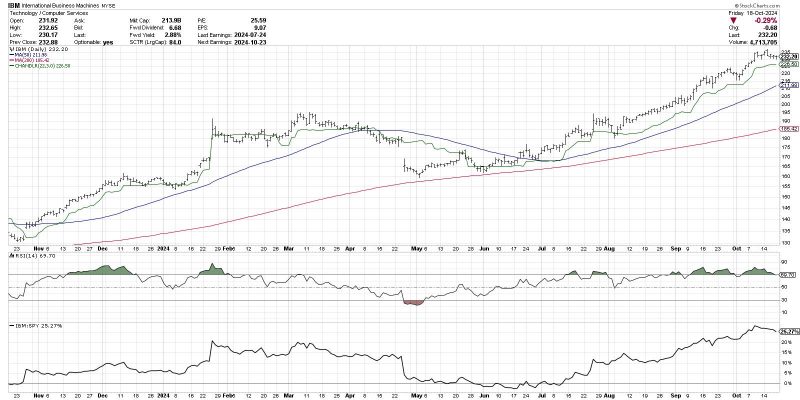The image size is (800, 400).
Task: Click the Next Earnings date 2024-10-23
Action: [x=249, y=42]
